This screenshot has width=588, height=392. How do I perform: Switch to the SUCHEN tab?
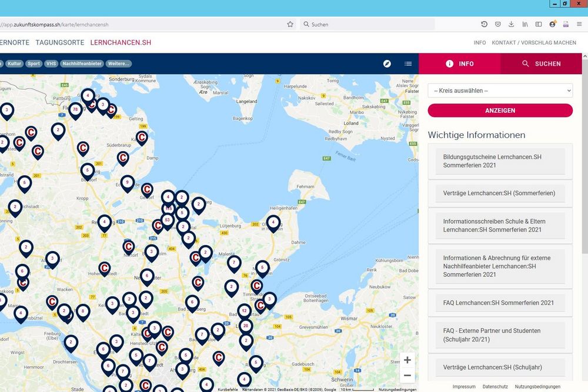[541, 63]
